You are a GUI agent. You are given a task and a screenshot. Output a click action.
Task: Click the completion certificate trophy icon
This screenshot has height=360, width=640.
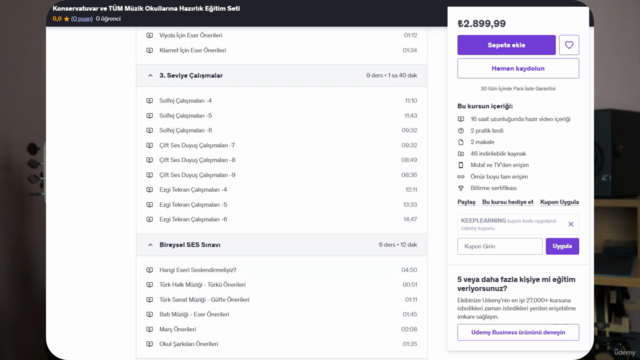(461, 188)
